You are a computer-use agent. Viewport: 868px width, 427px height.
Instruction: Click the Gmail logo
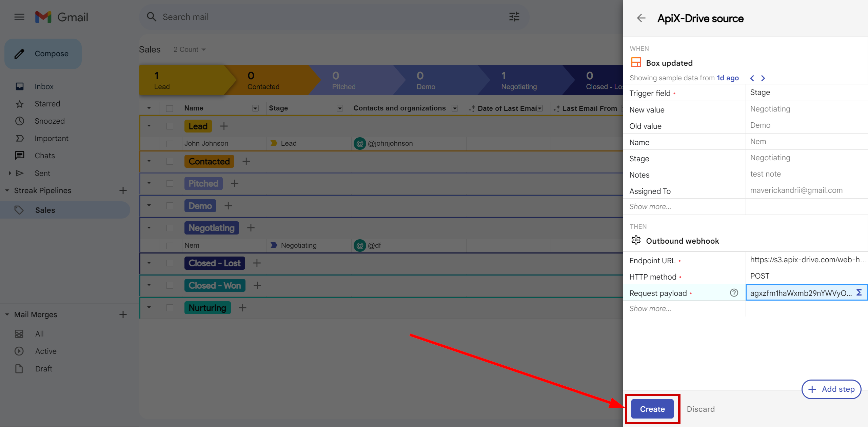(x=62, y=17)
